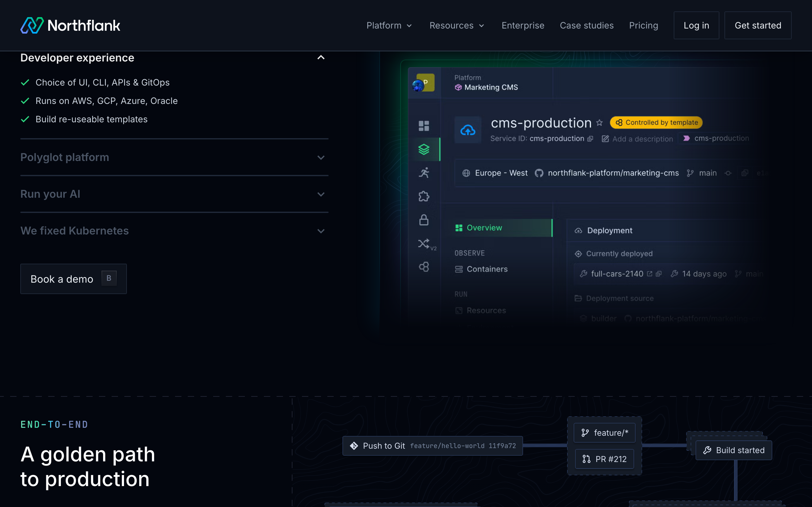Star the cms-production service
The width and height of the screenshot is (812, 507).
pos(599,123)
